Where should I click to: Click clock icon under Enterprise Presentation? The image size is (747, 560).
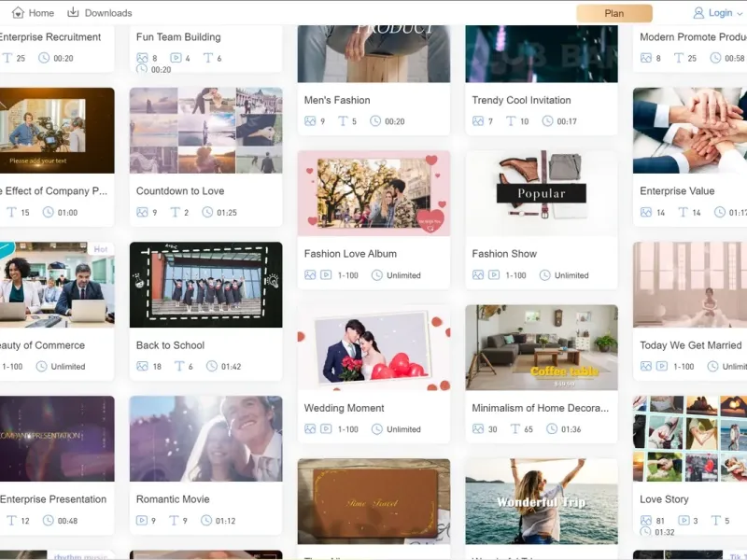tap(49, 521)
